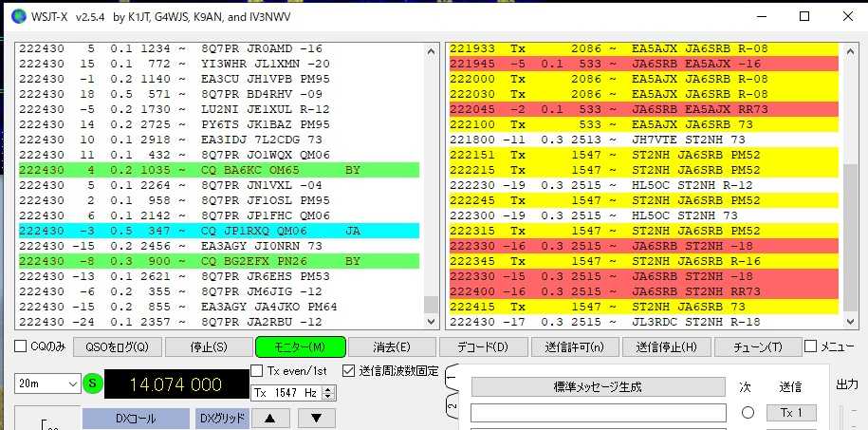
Task: Click the QSOをログ(Q) button
Action: 118,347
